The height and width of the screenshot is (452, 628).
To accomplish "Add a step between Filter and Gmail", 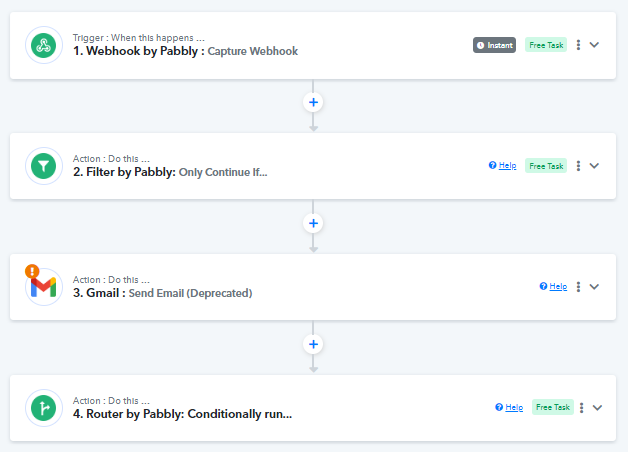I will click(313, 223).
